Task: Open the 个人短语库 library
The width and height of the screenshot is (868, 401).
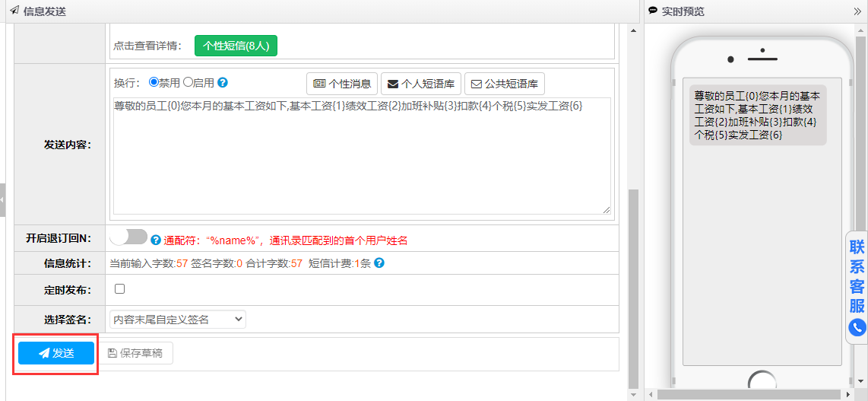Action: click(x=421, y=84)
